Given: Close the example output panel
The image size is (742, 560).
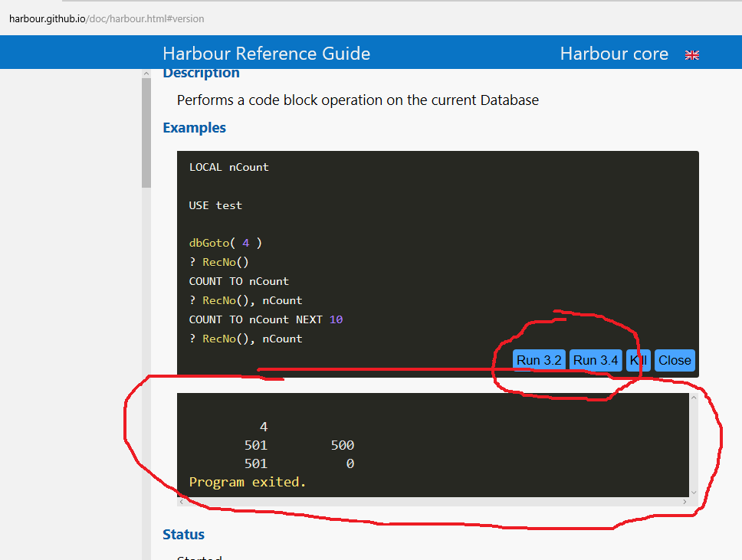Looking at the screenshot, I should tap(675, 360).
